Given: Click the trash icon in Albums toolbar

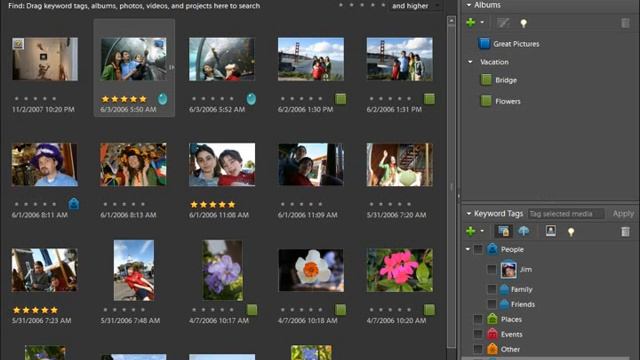Looking at the screenshot, I should click(625, 23).
